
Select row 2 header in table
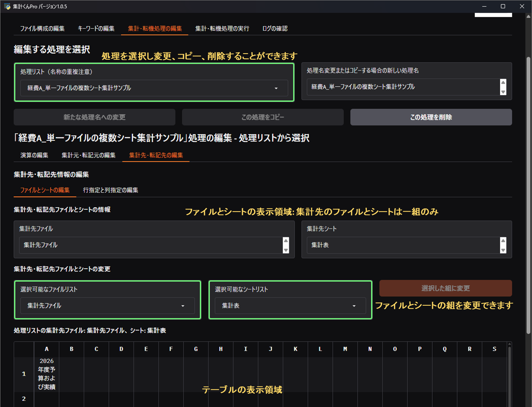coord(24,399)
